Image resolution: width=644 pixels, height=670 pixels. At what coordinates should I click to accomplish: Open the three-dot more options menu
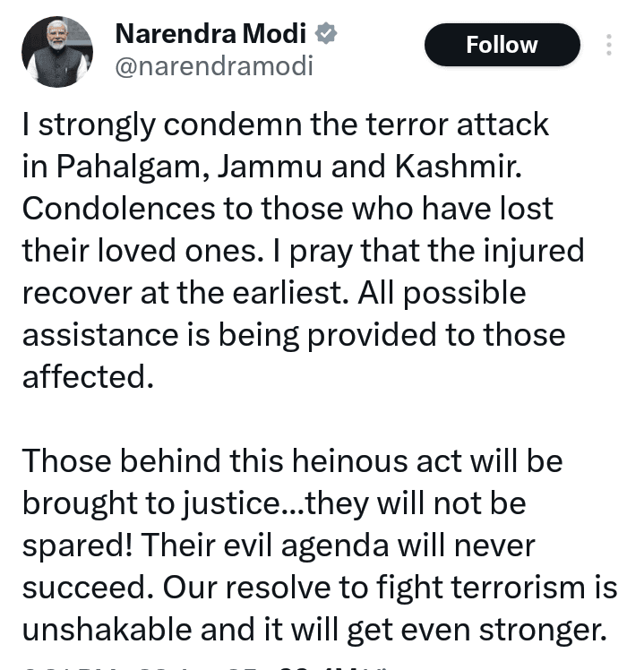click(609, 45)
